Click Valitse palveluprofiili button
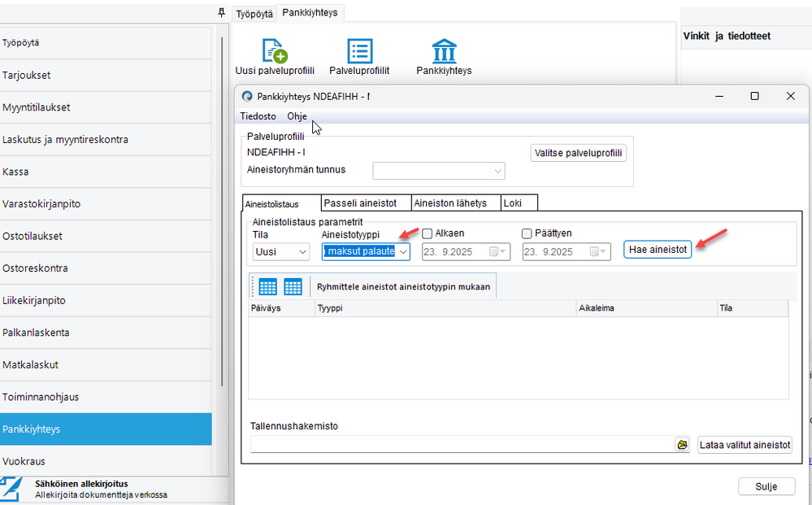Viewport: 812px width, 505px height. 579,153
